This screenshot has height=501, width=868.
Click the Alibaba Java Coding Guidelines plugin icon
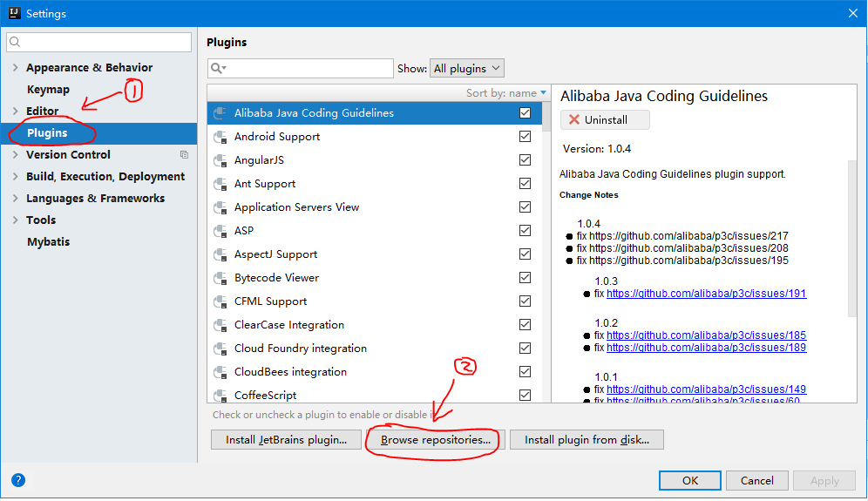pyautogui.click(x=220, y=113)
